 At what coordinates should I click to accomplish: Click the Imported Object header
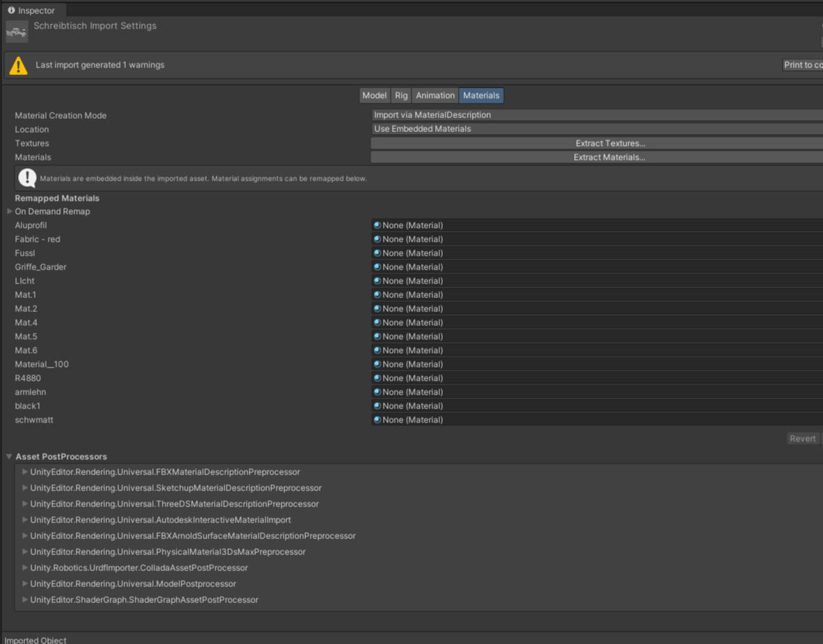click(35, 640)
